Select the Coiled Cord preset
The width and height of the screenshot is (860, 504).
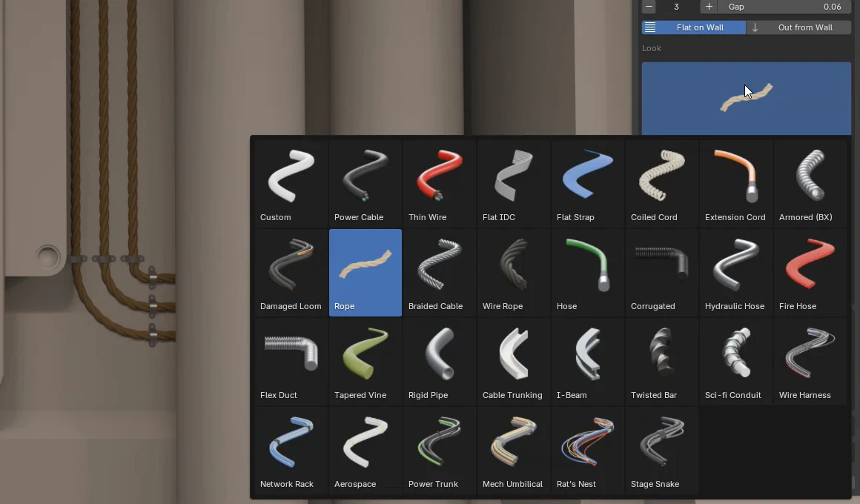click(661, 184)
